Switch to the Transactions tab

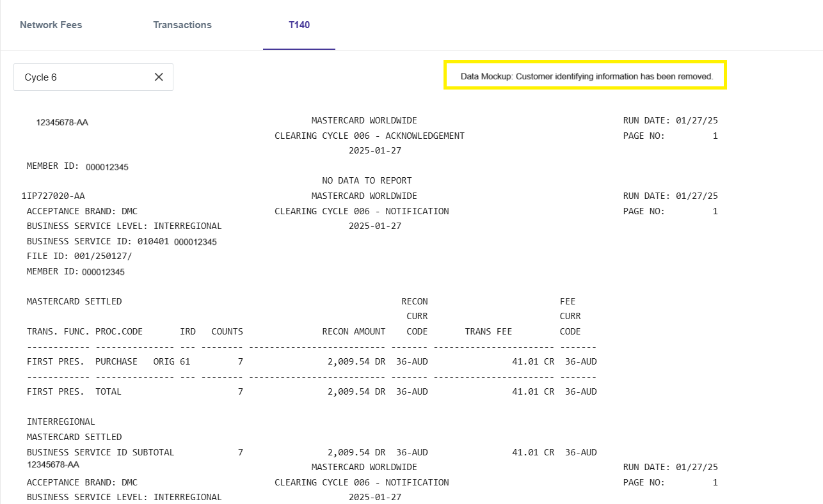click(182, 25)
